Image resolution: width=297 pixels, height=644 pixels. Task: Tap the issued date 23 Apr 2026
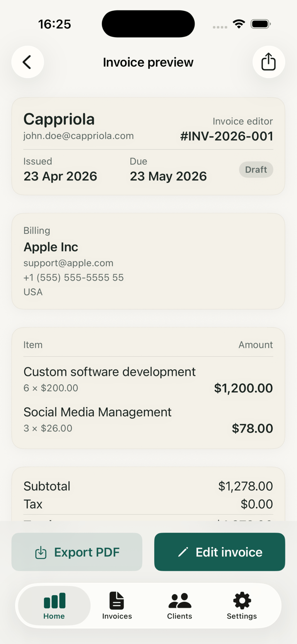point(60,176)
